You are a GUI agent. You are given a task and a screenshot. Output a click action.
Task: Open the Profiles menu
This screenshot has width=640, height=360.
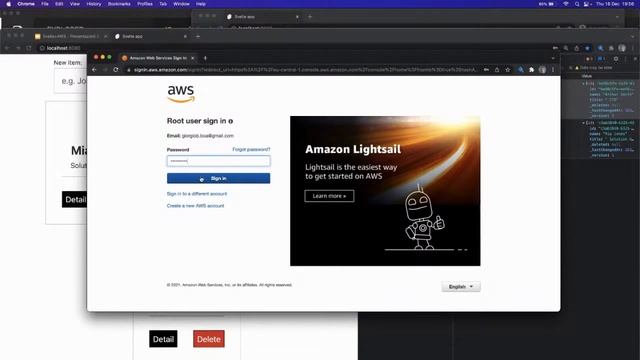click(x=145, y=4)
